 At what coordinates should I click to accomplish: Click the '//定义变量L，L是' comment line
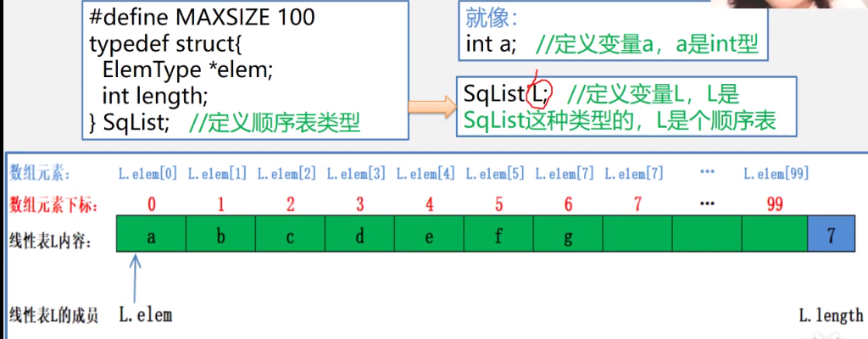point(654,95)
